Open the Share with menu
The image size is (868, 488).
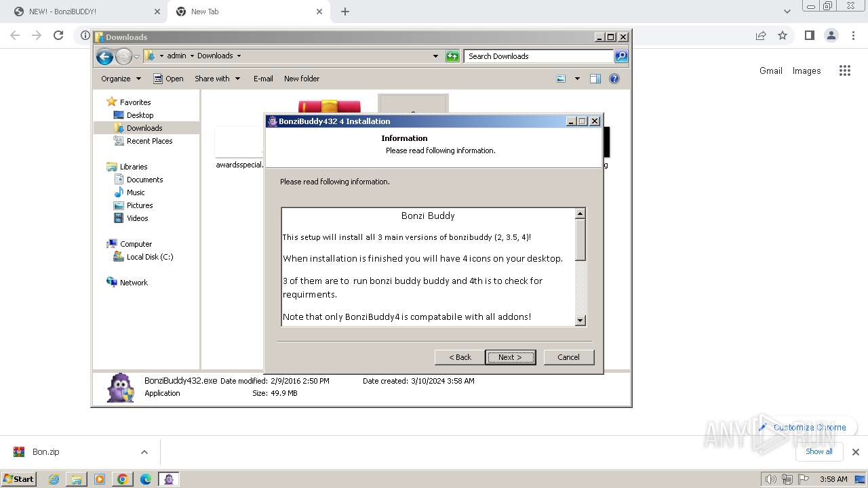(217, 79)
